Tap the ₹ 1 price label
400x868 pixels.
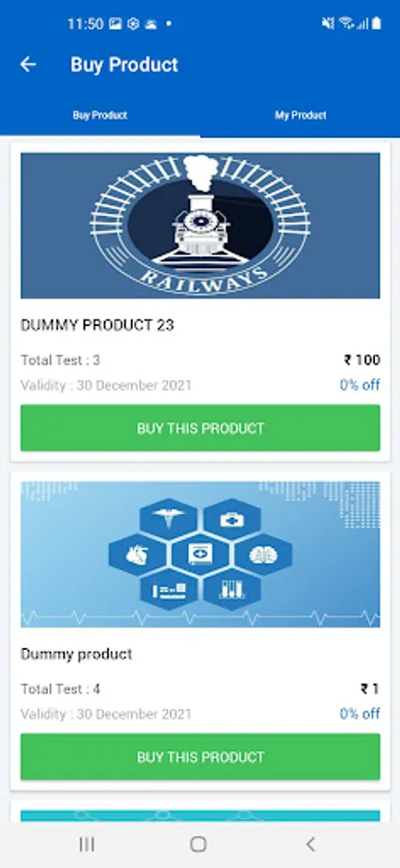click(370, 689)
